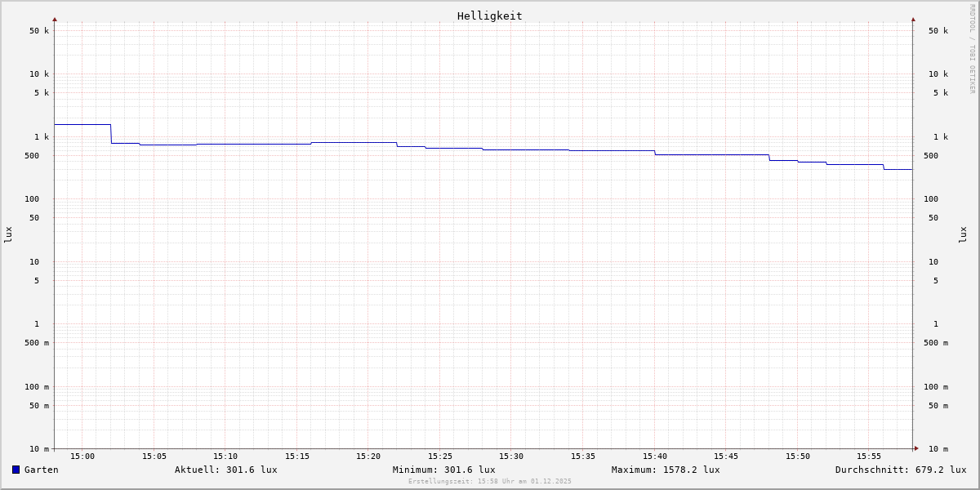The height and width of the screenshot is (490, 980).
Task: Click the blue Garten legend color box
Action: point(16,470)
